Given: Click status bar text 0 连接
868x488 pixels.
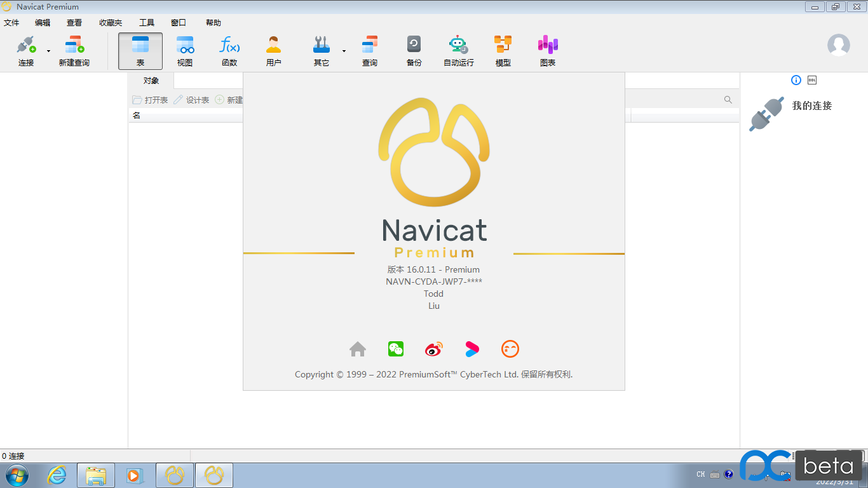Looking at the screenshot, I should pos(13,456).
